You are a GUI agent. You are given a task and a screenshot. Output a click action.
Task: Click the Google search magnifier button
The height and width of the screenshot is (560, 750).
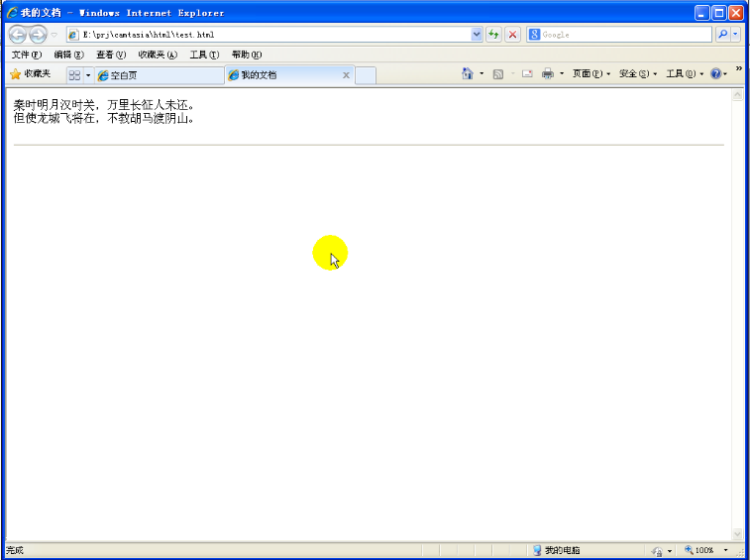tap(722, 35)
